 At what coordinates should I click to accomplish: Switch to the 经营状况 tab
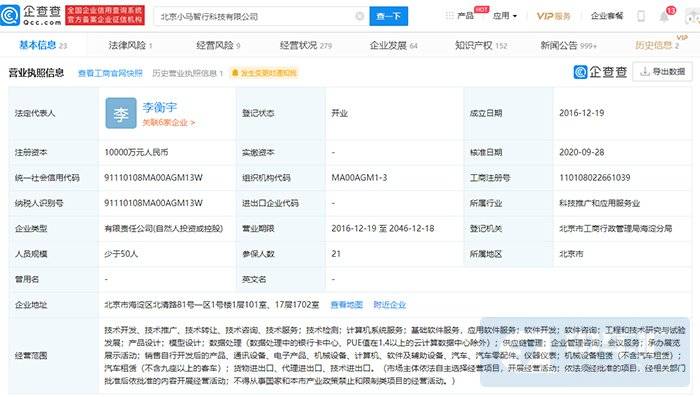pos(306,45)
